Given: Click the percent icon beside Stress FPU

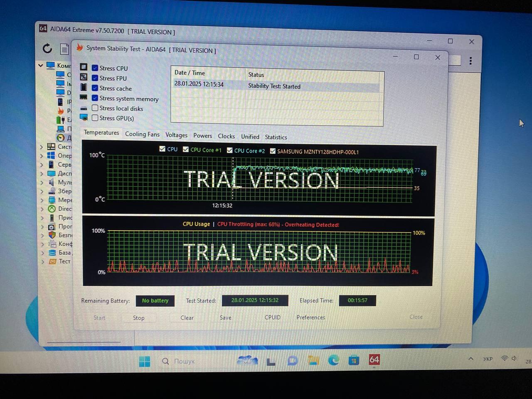Looking at the screenshot, I should point(84,77).
